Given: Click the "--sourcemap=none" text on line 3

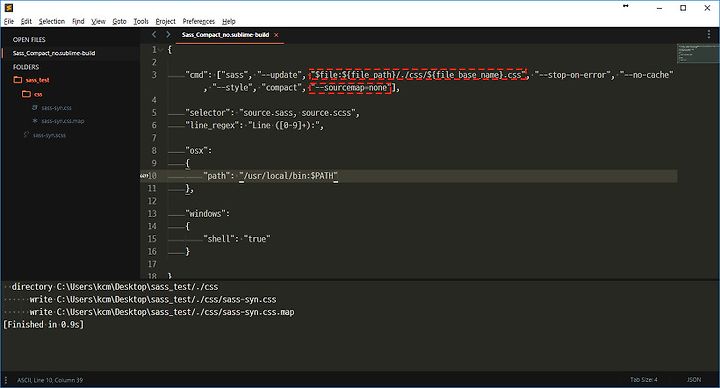Looking at the screenshot, I should (x=350, y=88).
